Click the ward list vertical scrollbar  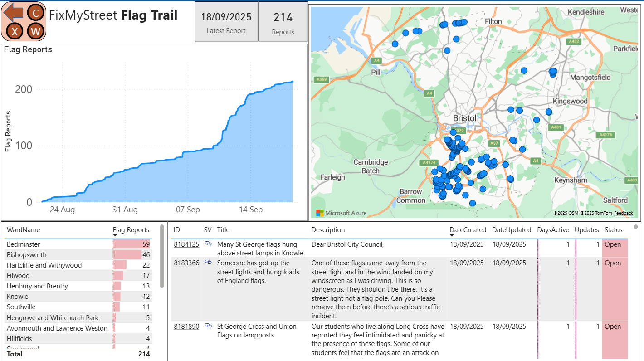pyautogui.click(x=162, y=256)
